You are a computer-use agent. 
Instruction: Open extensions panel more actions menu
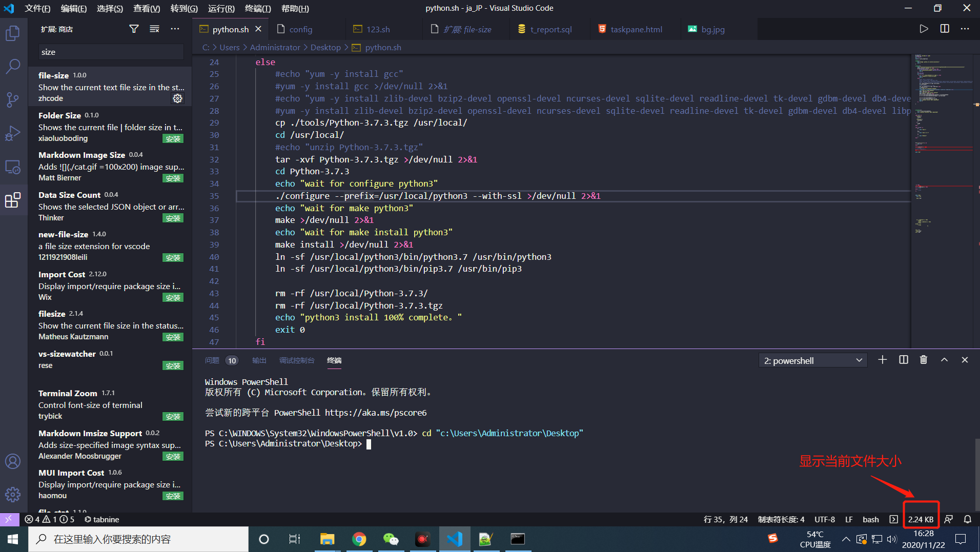coord(175,29)
